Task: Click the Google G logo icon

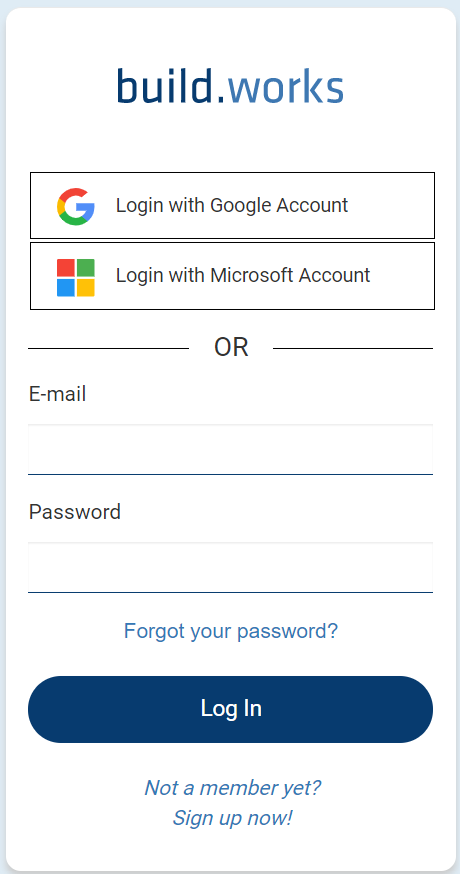Action: 76,206
